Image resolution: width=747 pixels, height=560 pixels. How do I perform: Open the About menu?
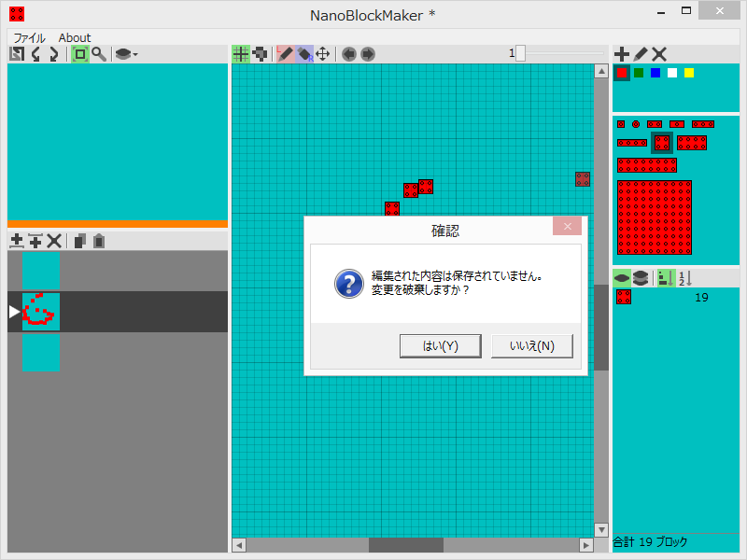tap(74, 37)
